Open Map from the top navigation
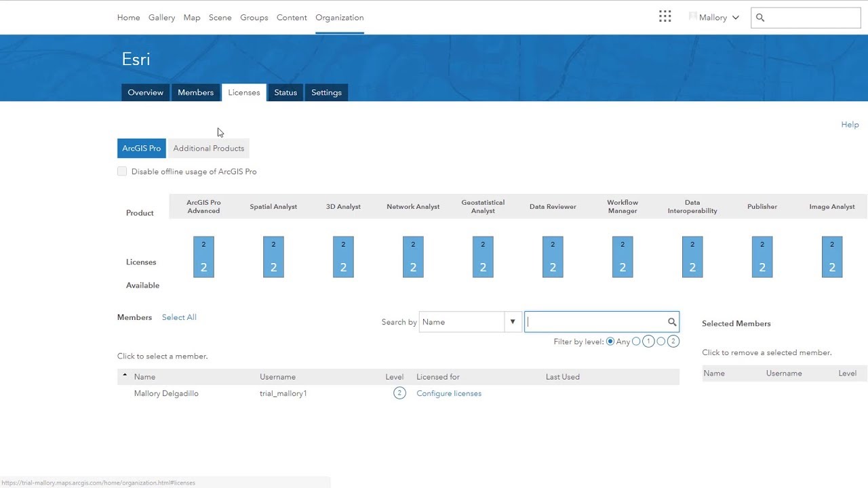 (x=192, y=18)
